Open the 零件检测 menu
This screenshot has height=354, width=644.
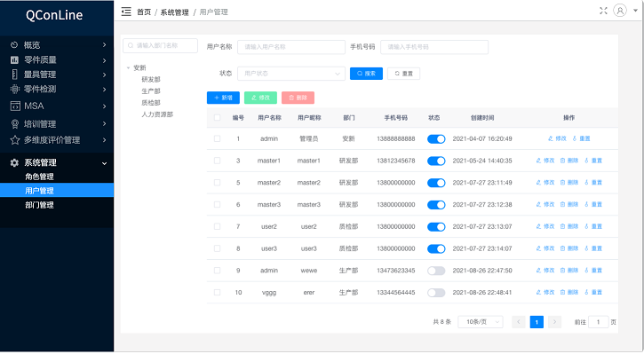tap(57, 89)
